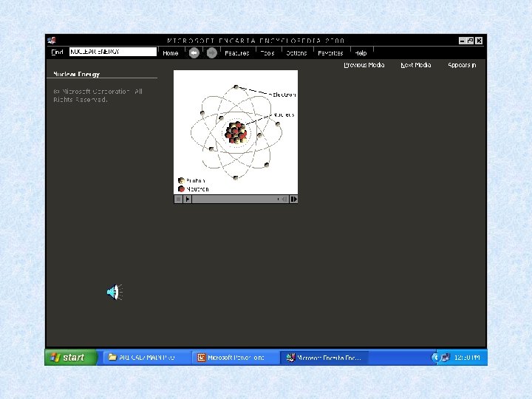The width and height of the screenshot is (532, 399).
Task: Click the Encarta app icon in title bar
Action: [52, 41]
